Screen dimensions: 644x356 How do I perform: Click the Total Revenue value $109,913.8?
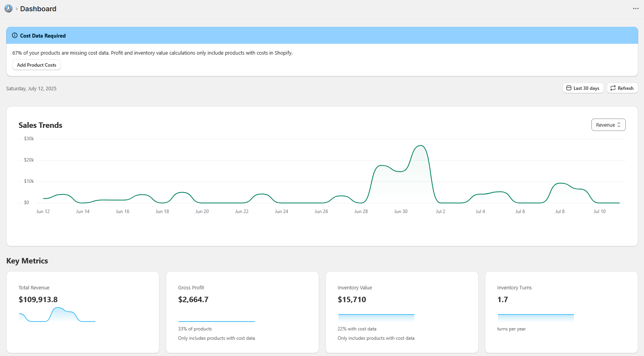[38, 299]
